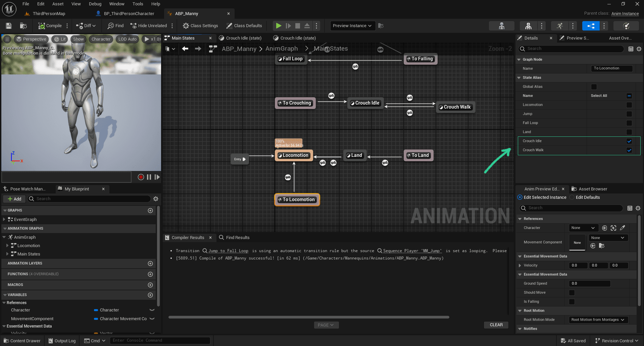The width and height of the screenshot is (644, 346).
Task: Toggle Hide Unrelated nodes
Action: (x=149, y=26)
